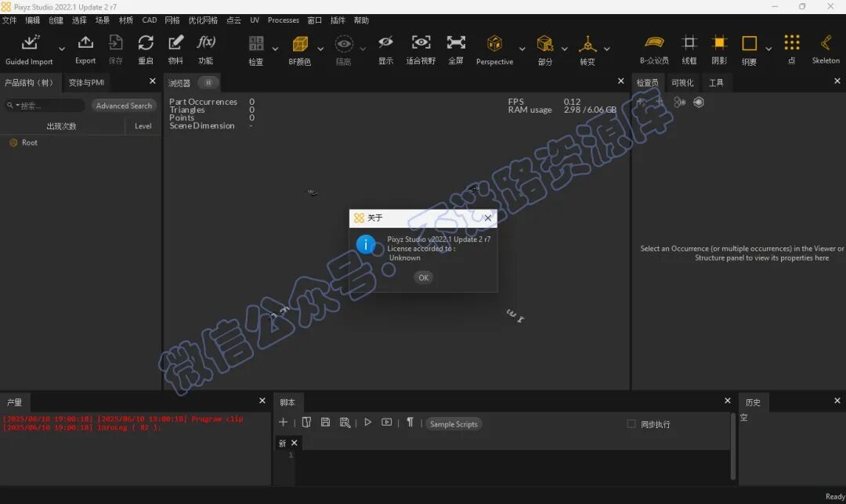The image size is (846, 504).
Task: Select the Root tree item
Action: (x=30, y=142)
